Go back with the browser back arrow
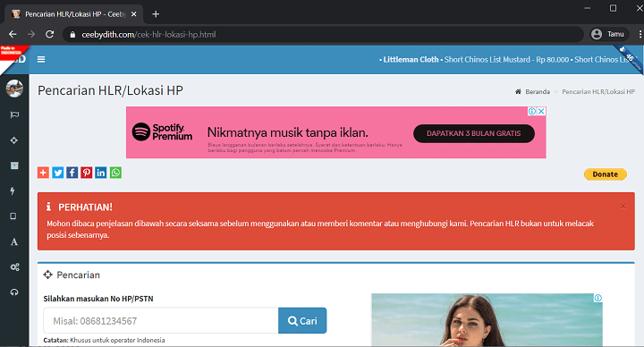Viewport: 644px width, 347px height. [x=13, y=35]
